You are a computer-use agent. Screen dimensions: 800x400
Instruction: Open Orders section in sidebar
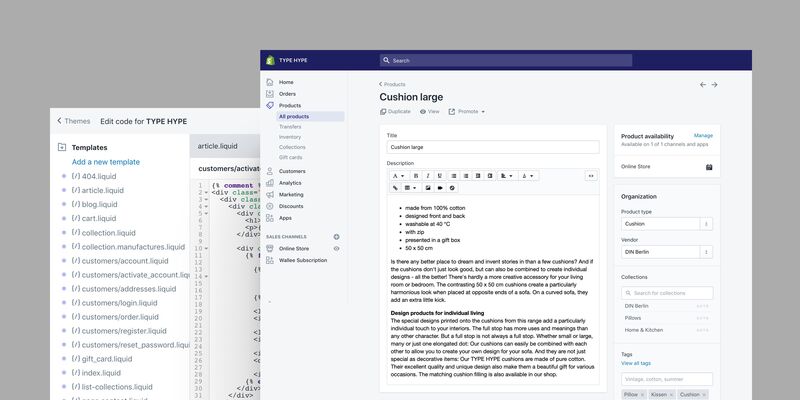pos(287,94)
